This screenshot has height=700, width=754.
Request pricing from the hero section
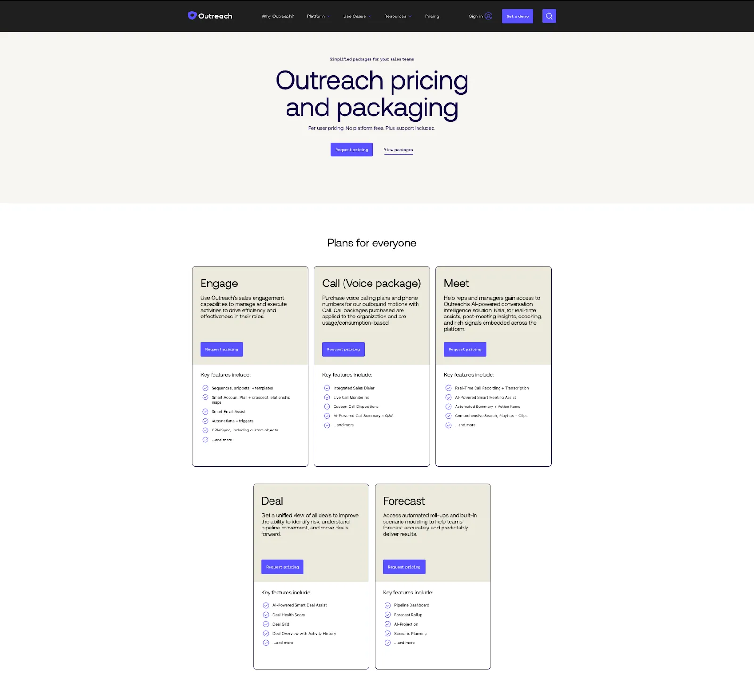351,149
